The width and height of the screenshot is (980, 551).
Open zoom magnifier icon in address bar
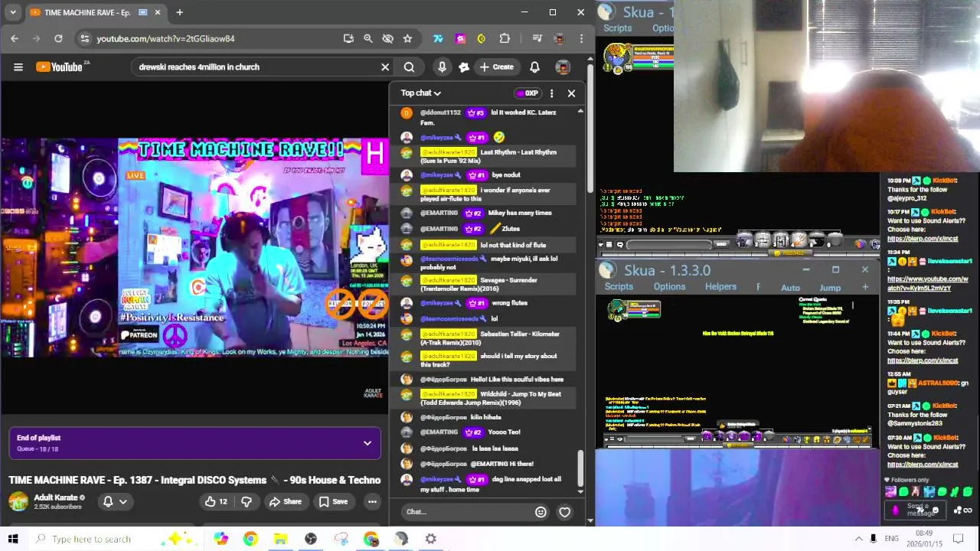click(x=368, y=38)
